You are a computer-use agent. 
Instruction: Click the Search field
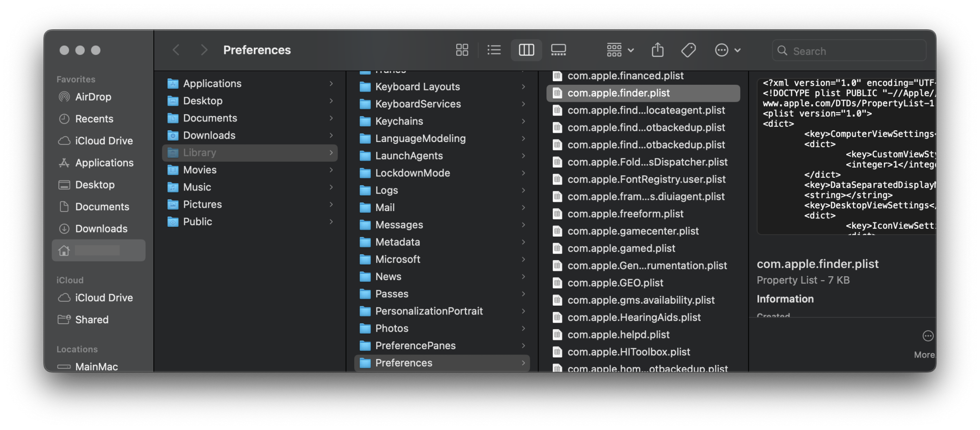(x=849, y=50)
